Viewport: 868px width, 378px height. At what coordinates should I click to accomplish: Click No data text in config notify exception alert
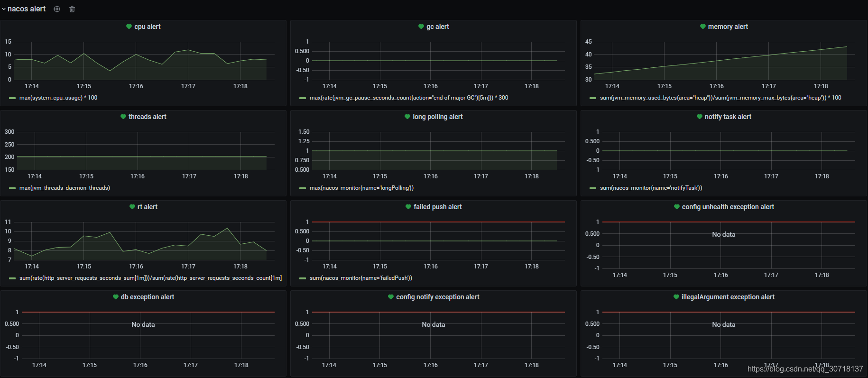tap(434, 324)
